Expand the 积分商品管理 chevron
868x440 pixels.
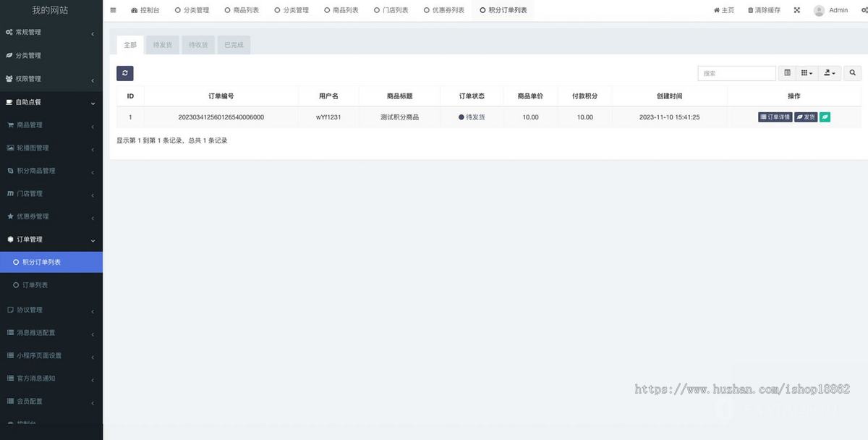click(x=93, y=173)
